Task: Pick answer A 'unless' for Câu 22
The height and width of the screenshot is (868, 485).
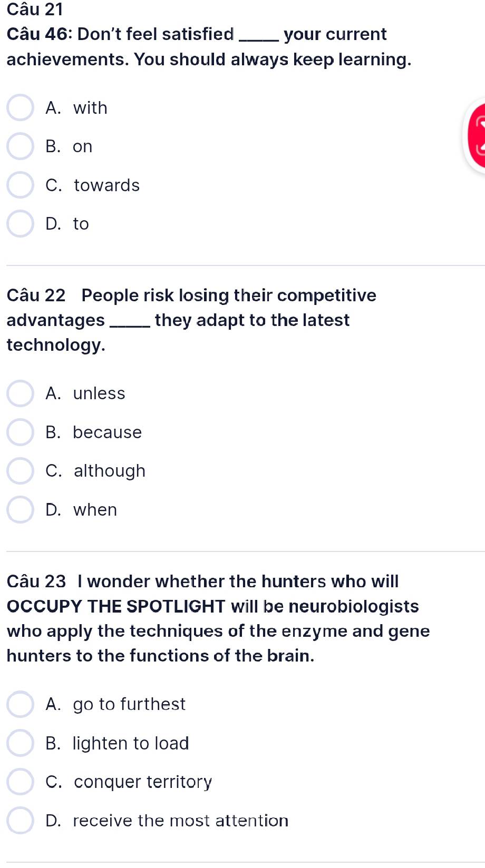Action: coord(20,393)
